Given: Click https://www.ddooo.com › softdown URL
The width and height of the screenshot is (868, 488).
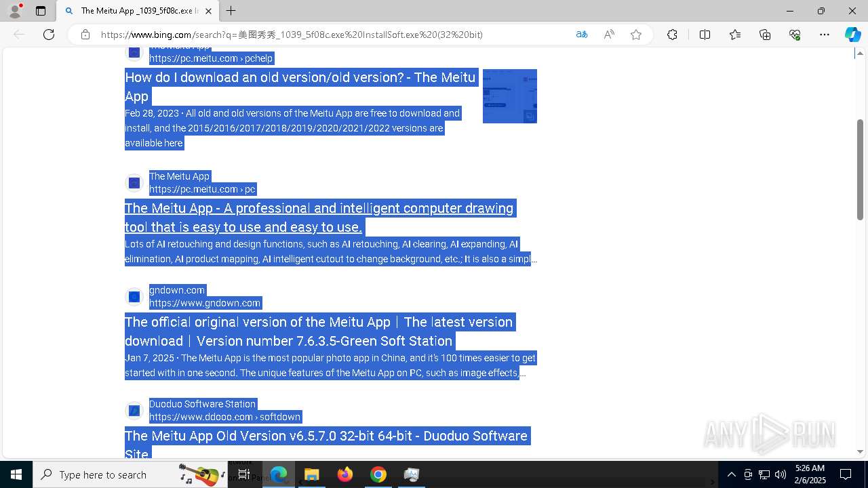Looking at the screenshot, I should tap(224, 417).
